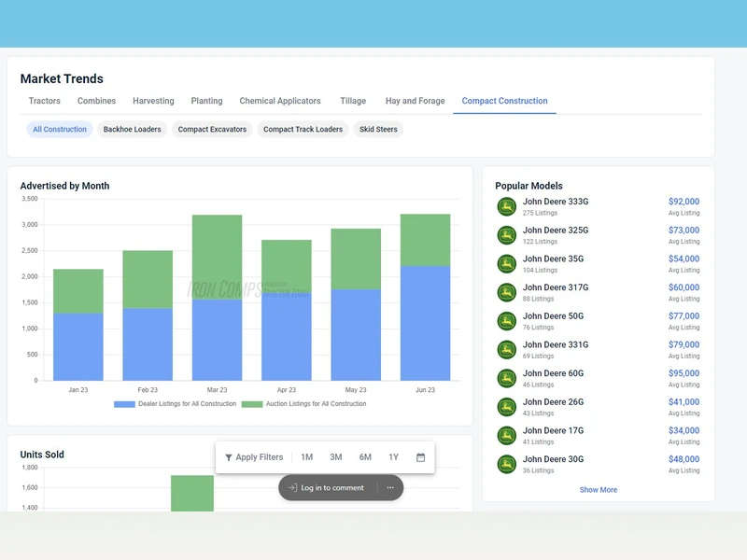747x560 pixels.
Task: Set time range to 6M
Action: 365,457
